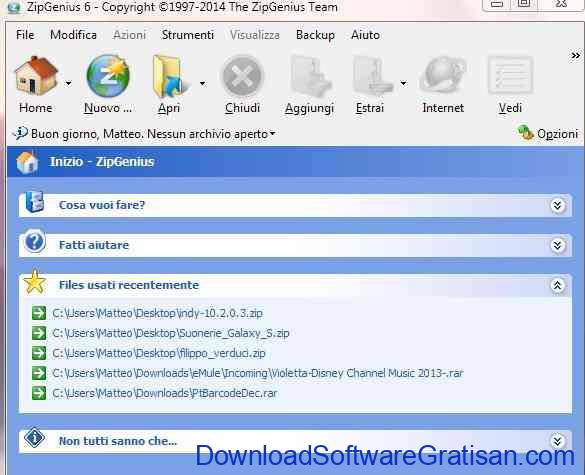Open the dropdown after 'Nessun archivio aperto'
This screenshot has width=585, height=475.
pyautogui.click(x=273, y=133)
